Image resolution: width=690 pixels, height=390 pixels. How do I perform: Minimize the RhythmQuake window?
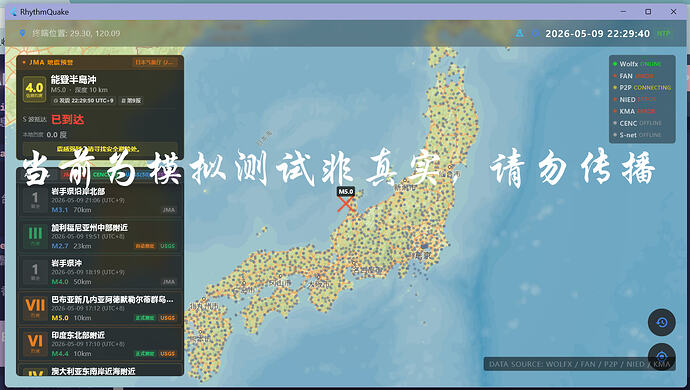click(623, 11)
